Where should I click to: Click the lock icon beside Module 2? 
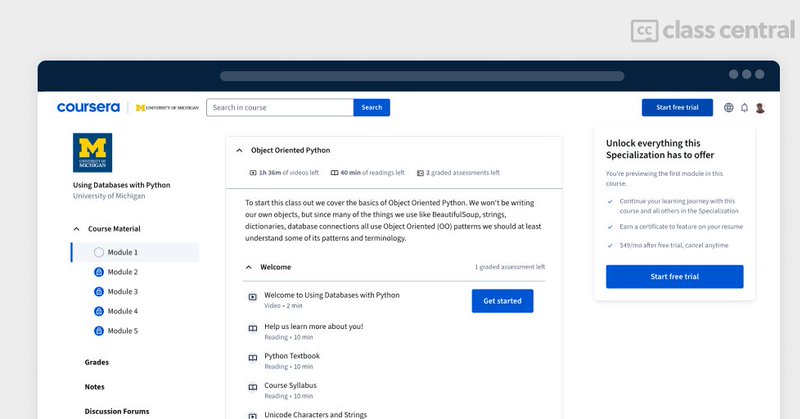99,272
